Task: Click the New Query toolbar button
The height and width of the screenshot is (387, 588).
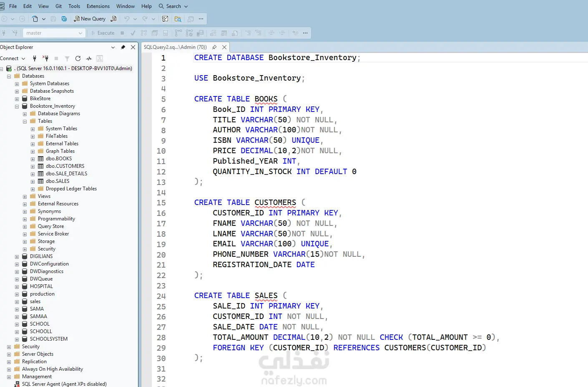Action: click(x=90, y=19)
